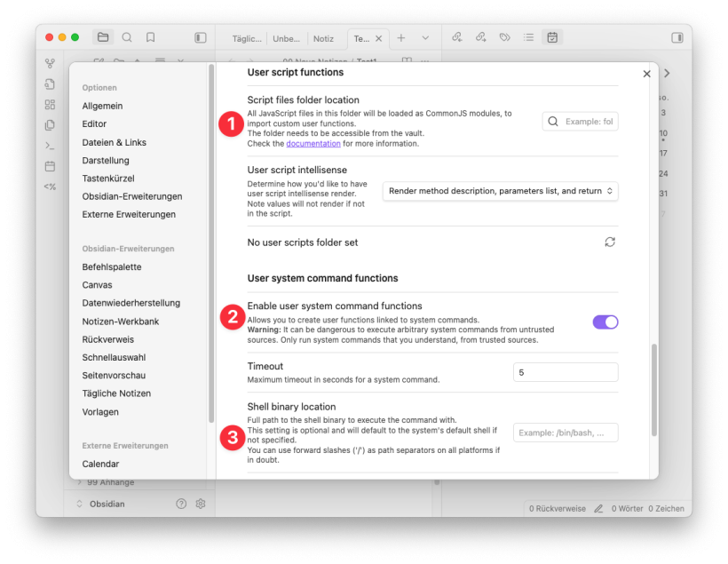This screenshot has width=728, height=564.
Task: Click the Templater ribbon icon
Action: [x=50, y=187]
